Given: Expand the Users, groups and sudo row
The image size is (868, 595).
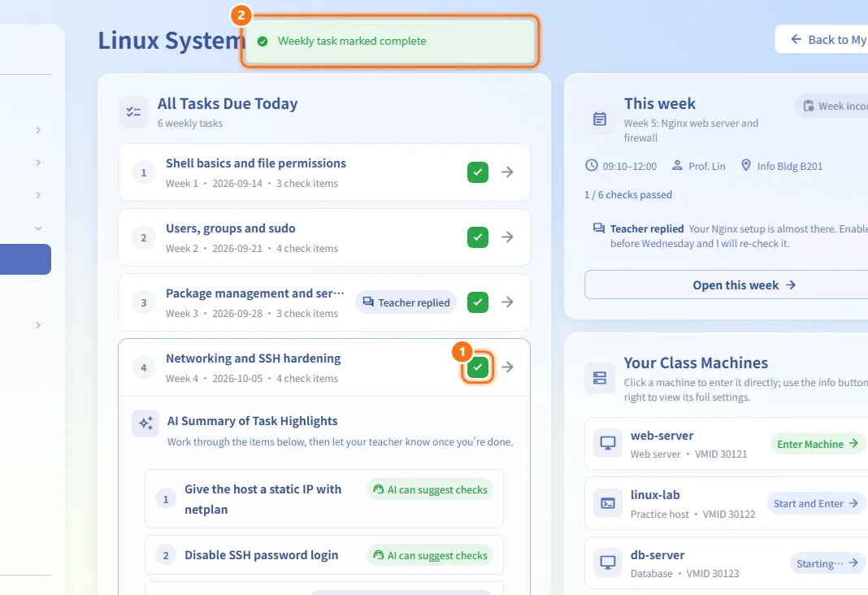Looking at the screenshot, I should coord(323,237).
